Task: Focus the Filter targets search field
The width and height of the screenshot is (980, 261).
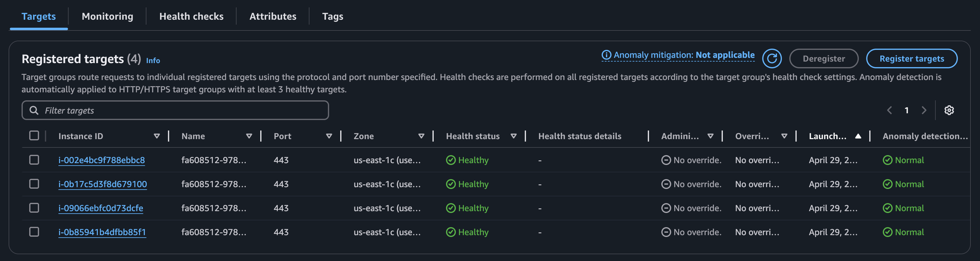Action: [x=183, y=110]
